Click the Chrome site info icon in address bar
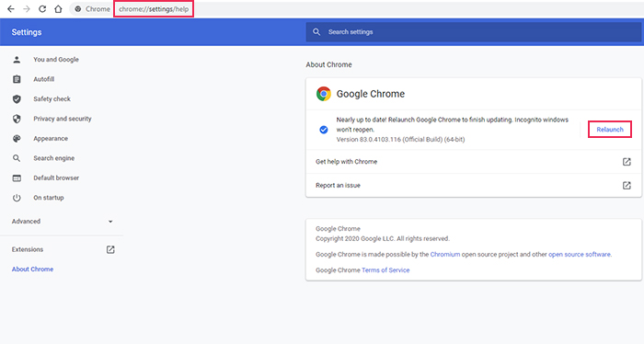Viewport: 644px width, 344px height. pyautogui.click(x=78, y=9)
